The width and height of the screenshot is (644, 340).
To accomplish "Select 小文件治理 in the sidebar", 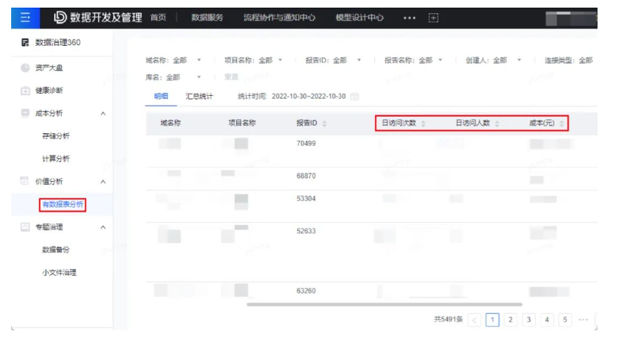I will (59, 272).
